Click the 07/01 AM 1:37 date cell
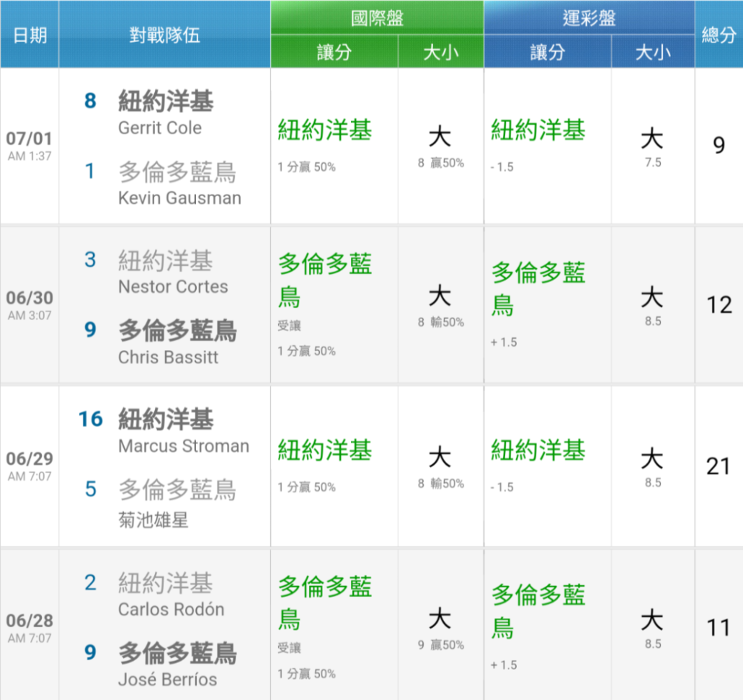Image resolution: width=743 pixels, height=700 pixels. click(29, 146)
